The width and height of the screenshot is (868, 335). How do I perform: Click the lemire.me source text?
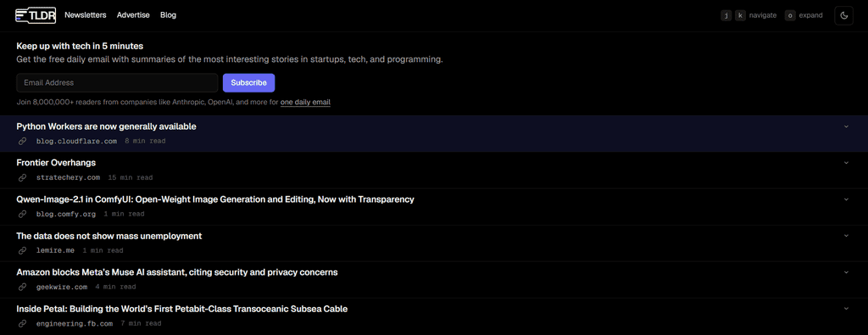tap(55, 250)
